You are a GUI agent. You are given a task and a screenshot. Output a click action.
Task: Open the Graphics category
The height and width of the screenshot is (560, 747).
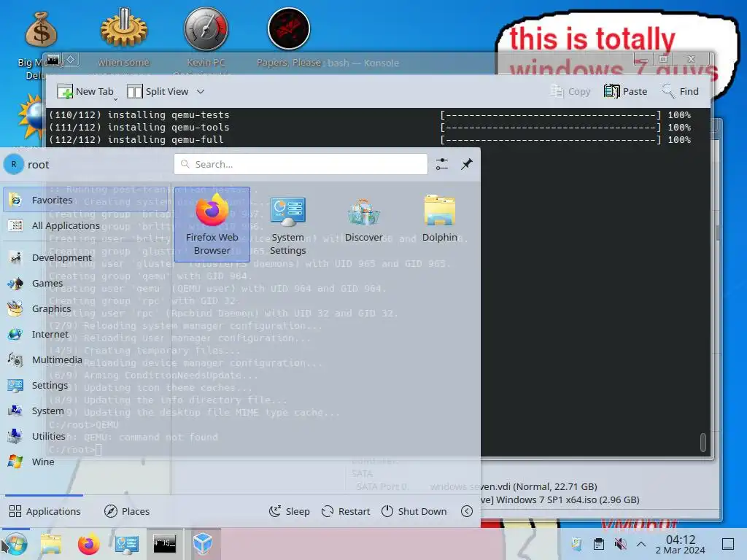pyautogui.click(x=85, y=308)
